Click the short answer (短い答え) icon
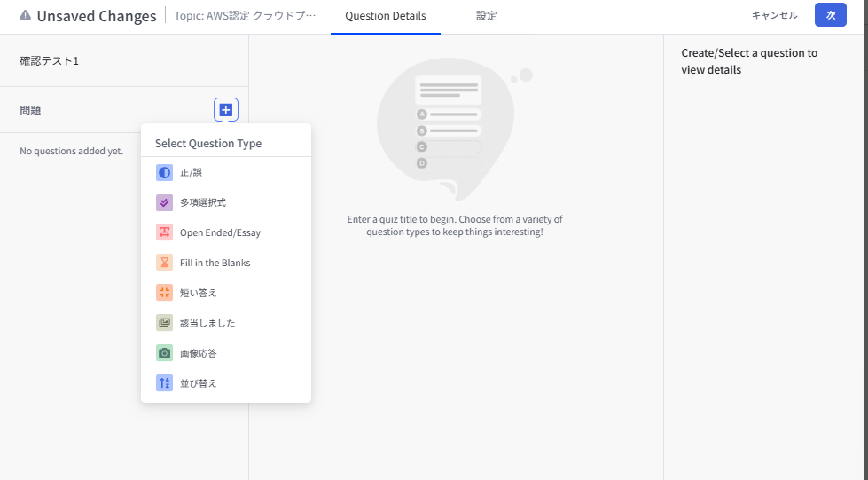 point(164,293)
